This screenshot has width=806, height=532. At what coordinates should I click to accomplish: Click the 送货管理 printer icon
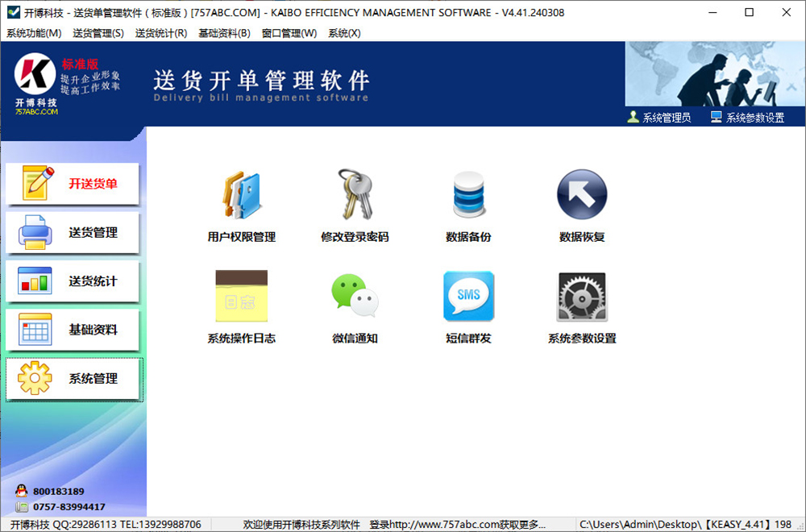35,232
